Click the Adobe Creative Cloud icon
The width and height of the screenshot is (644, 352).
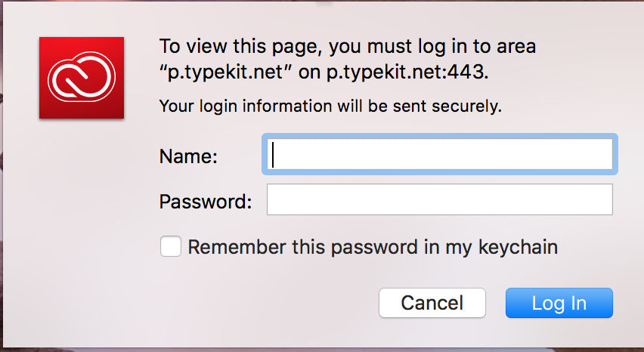(82, 78)
